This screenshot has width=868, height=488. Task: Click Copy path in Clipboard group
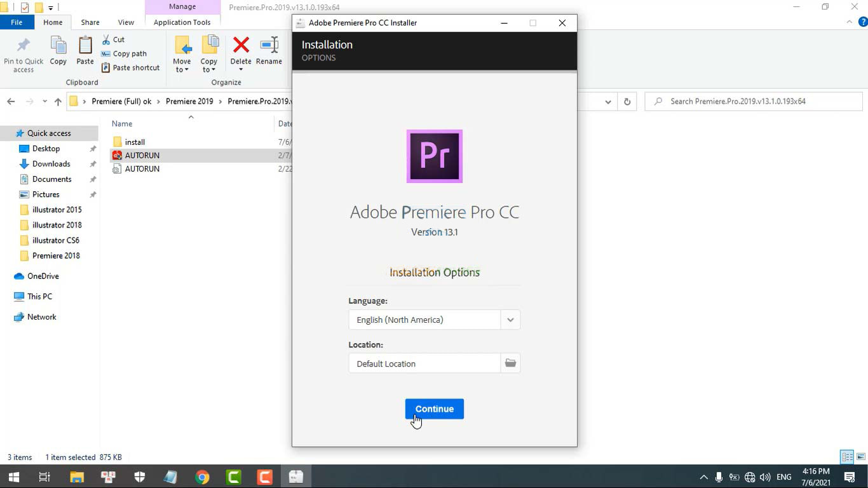click(124, 53)
